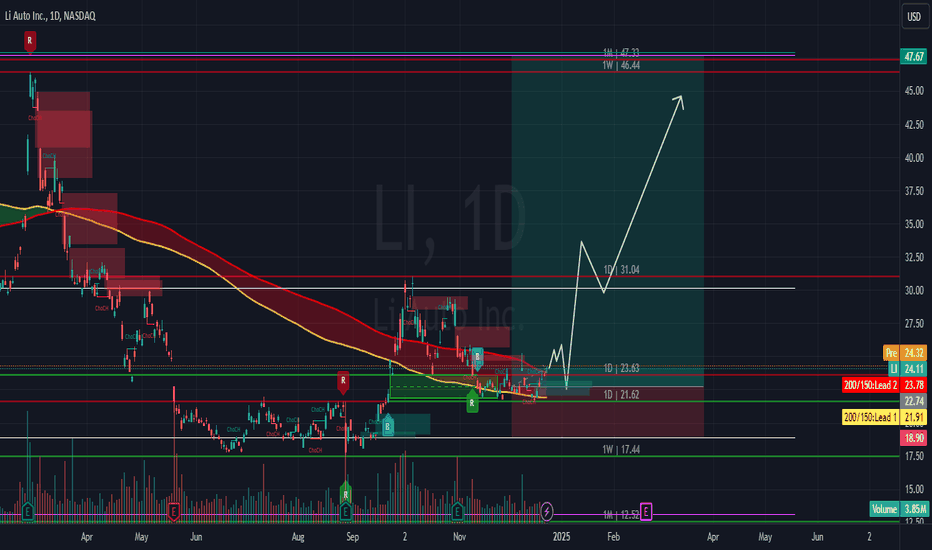Image resolution: width=932 pixels, height=550 pixels.
Task: Click the red R marker above the September candles
Action: click(343, 382)
